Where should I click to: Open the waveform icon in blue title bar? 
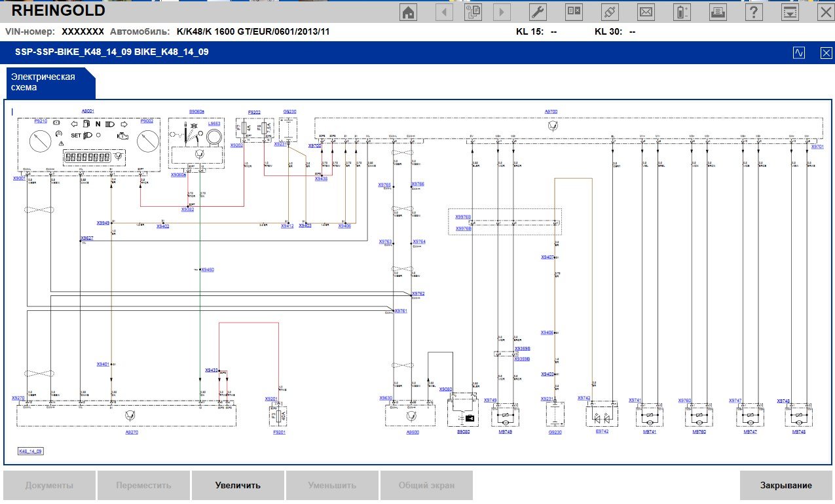[x=798, y=53]
